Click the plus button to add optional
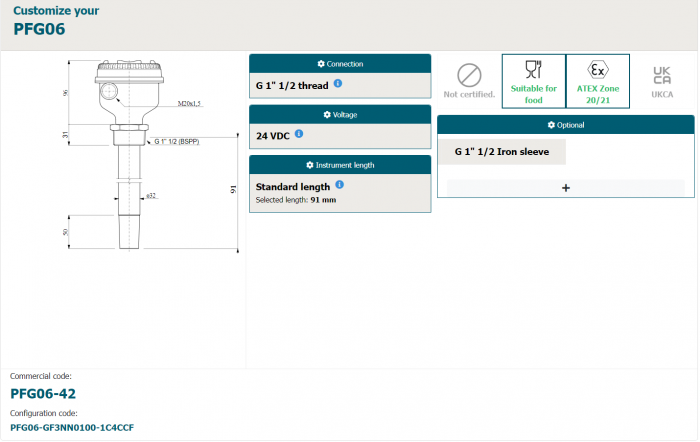Viewport: 700px width, 442px height. pos(565,187)
